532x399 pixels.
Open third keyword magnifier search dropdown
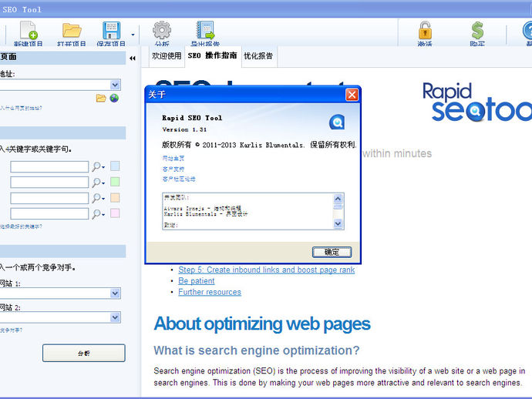click(99, 198)
